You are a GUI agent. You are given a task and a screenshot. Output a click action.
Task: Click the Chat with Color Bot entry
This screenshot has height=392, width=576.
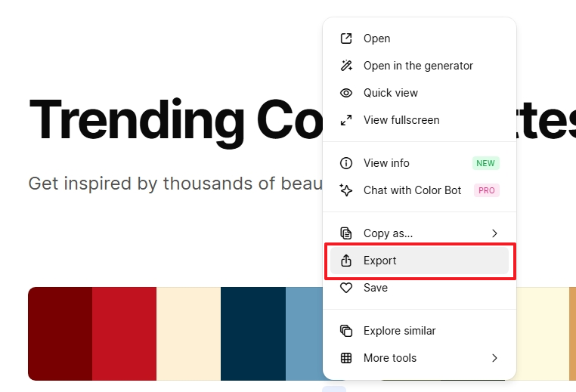click(x=412, y=190)
